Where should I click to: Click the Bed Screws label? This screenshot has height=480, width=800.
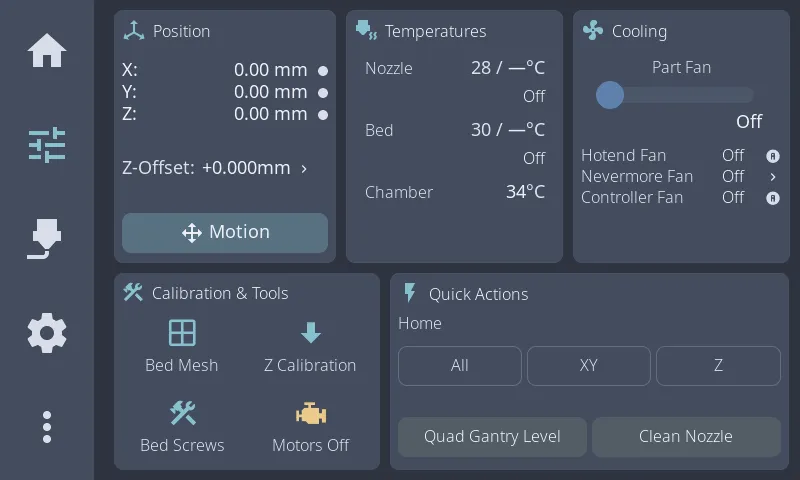pos(182,445)
